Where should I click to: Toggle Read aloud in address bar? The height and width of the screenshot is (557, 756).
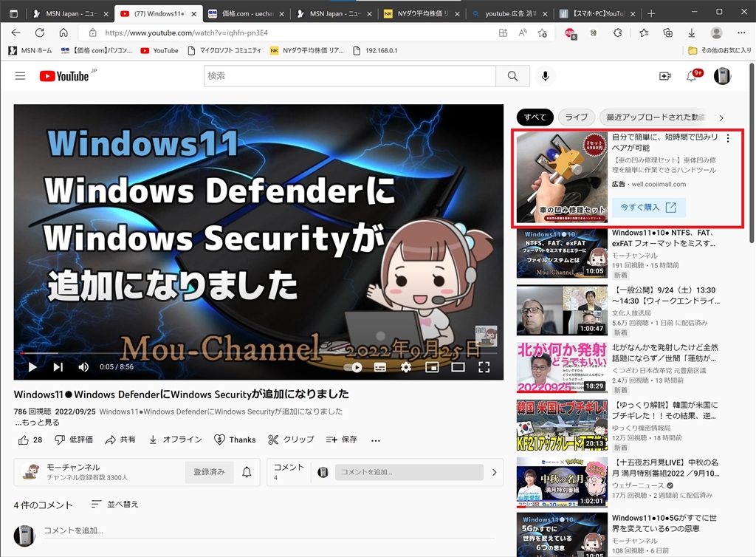523,33
